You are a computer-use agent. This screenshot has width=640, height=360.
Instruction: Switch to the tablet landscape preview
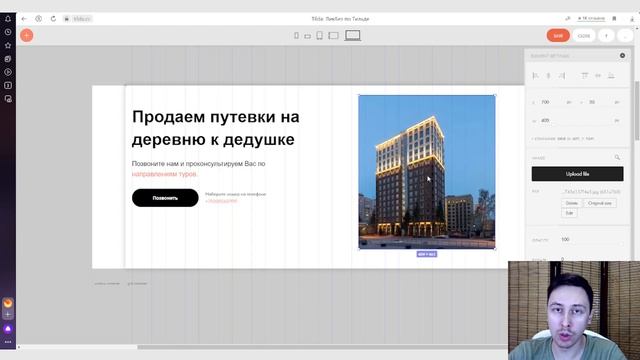(x=333, y=36)
